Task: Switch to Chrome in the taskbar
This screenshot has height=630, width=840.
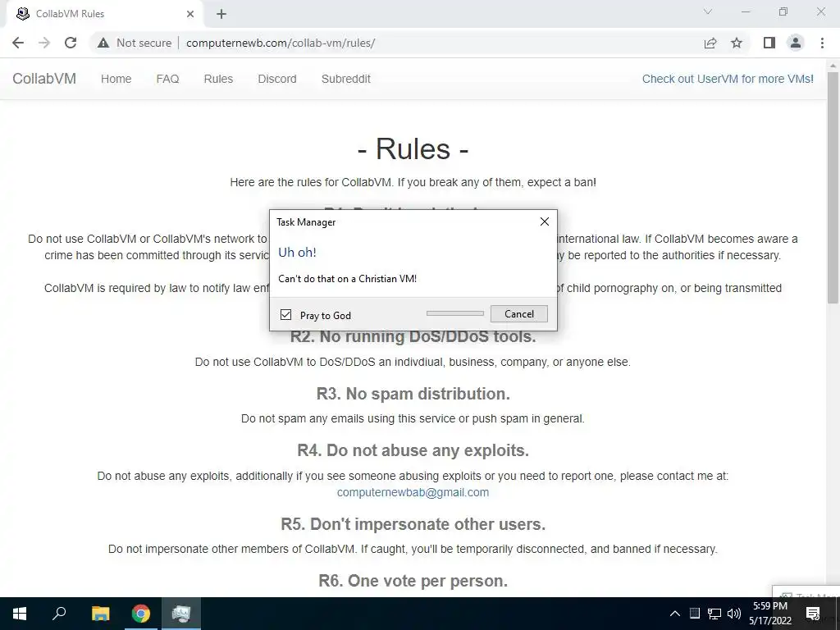Action: [x=141, y=614]
